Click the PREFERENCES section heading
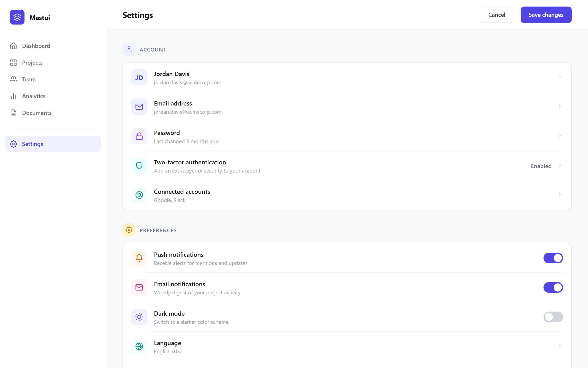The image size is (588, 368). [158, 230]
